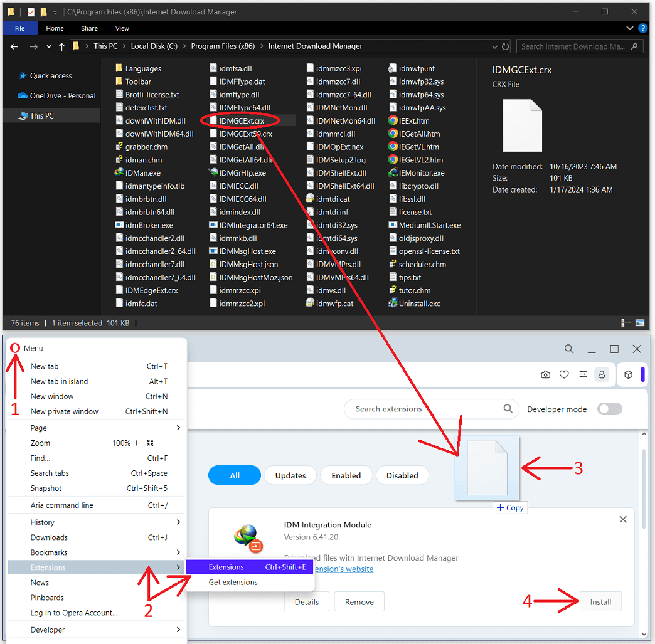Click the IDM Integration Module extension logo

(x=248, y=537)
